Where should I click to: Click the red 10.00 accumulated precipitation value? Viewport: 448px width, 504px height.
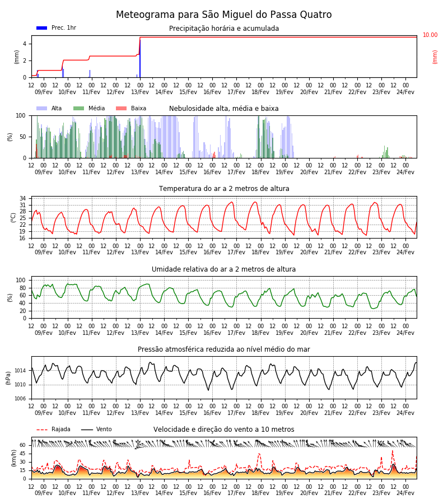430,35
